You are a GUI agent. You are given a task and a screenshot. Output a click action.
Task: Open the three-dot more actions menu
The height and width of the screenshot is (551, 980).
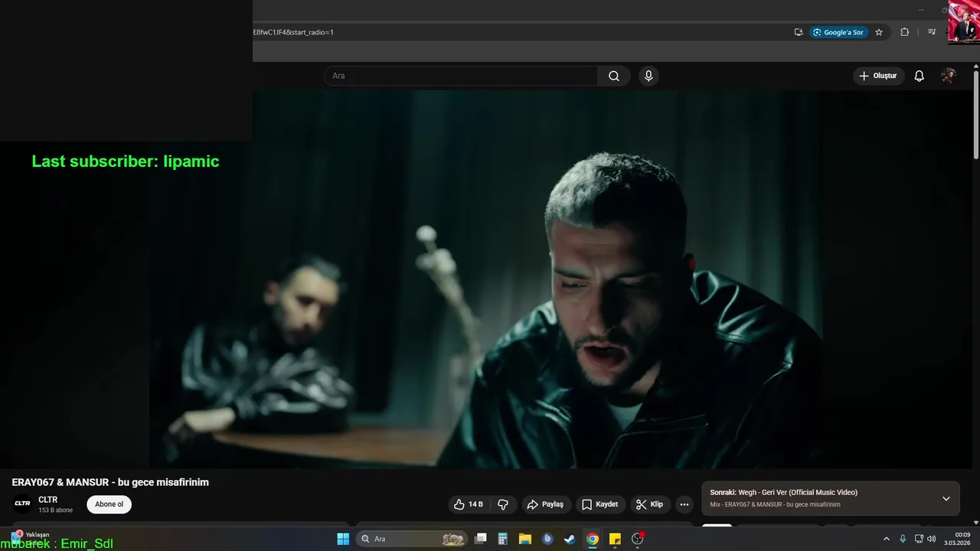click(684, 504)
